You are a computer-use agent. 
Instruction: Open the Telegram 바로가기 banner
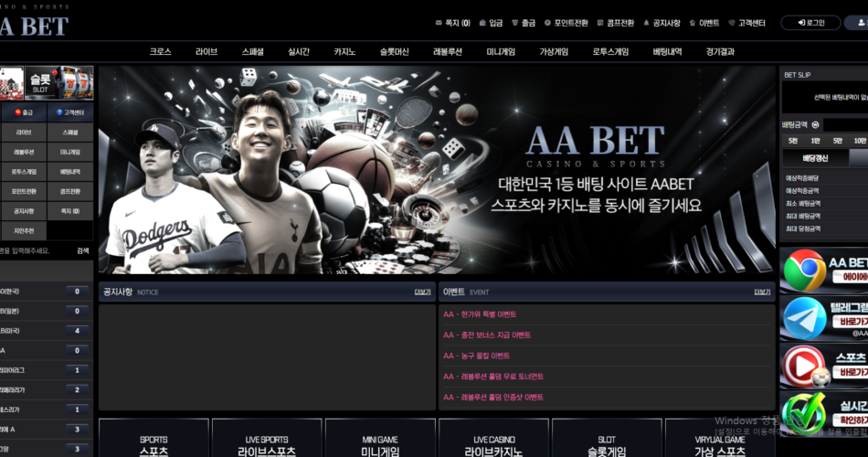(824, 318)
